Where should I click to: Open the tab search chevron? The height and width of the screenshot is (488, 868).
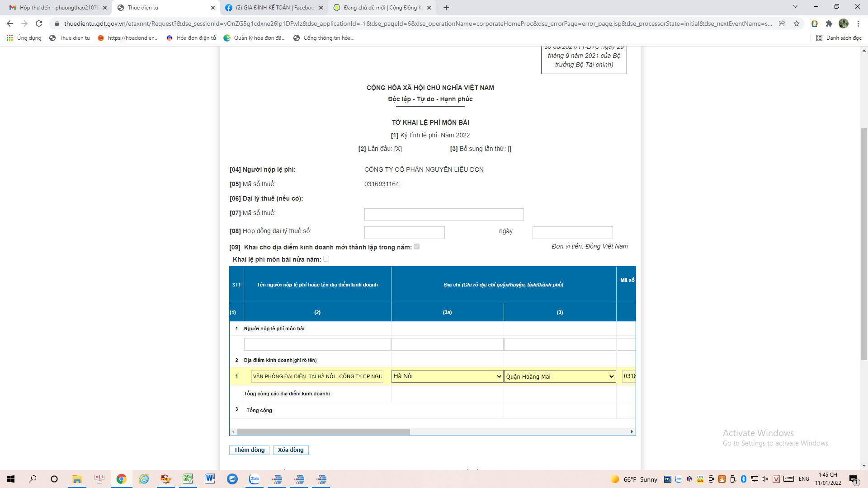(795, 7)
